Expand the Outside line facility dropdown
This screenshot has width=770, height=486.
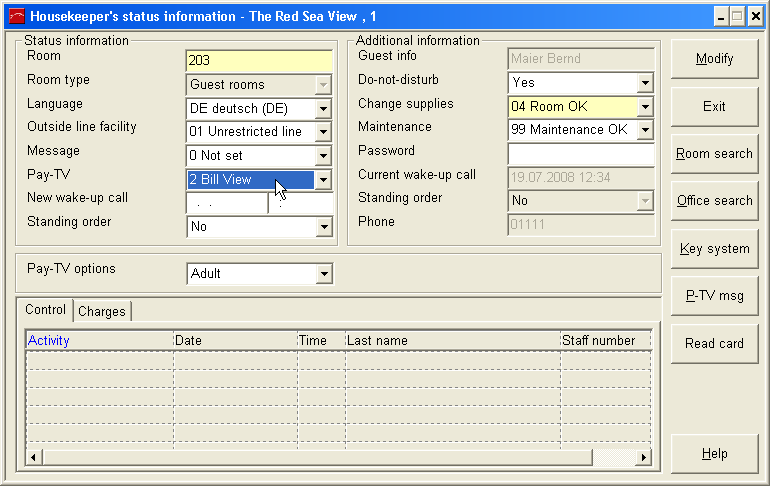coord(323,132)
